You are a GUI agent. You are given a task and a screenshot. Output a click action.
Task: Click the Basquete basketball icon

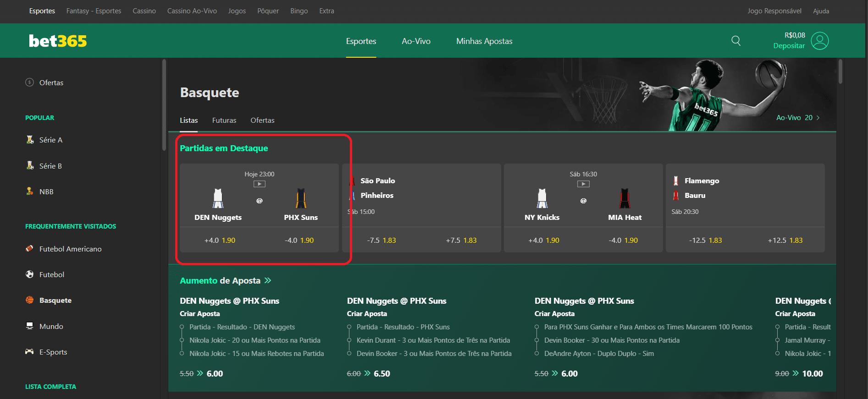coord(30,300)
